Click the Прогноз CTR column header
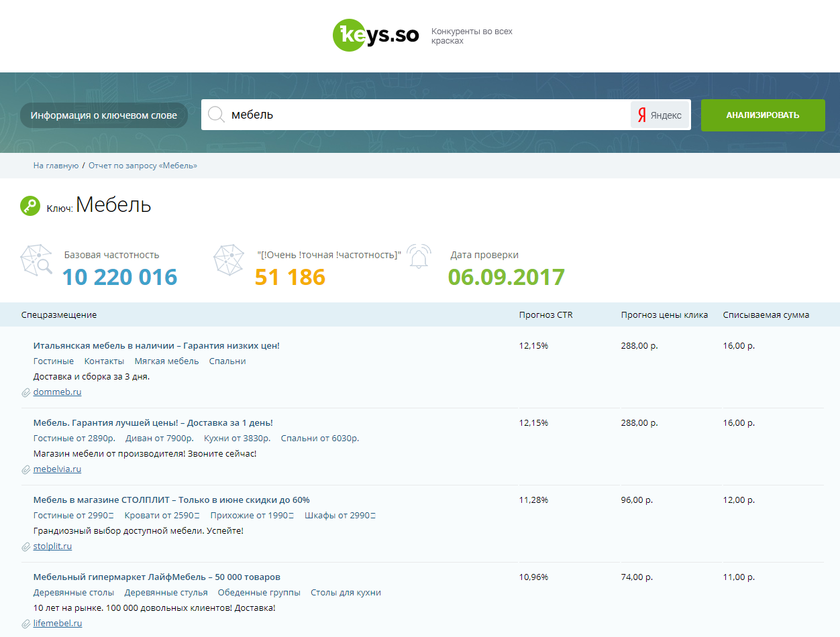Image resolution: width=840 pixels, height=637 pixels. pos(545,315)
